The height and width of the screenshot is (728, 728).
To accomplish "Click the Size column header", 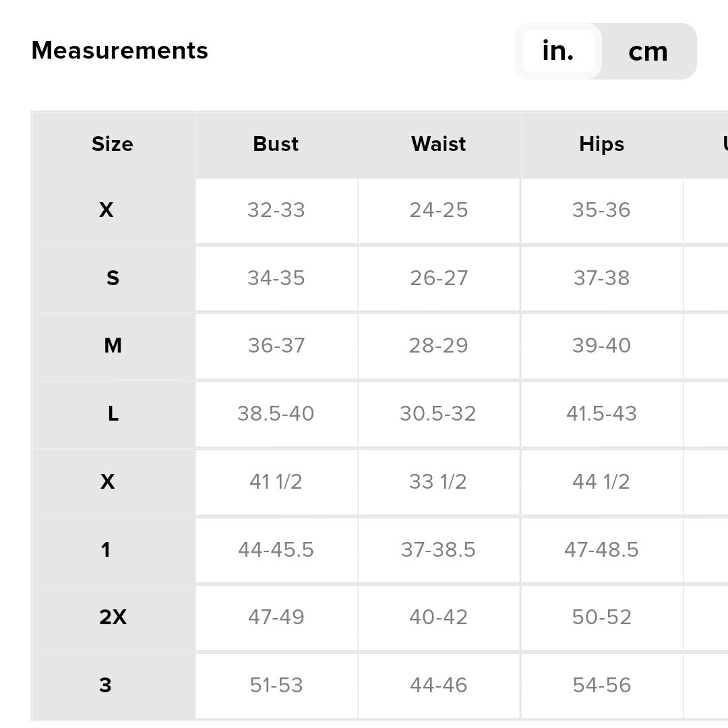I will pyautogui.click(x=113, y=144).
